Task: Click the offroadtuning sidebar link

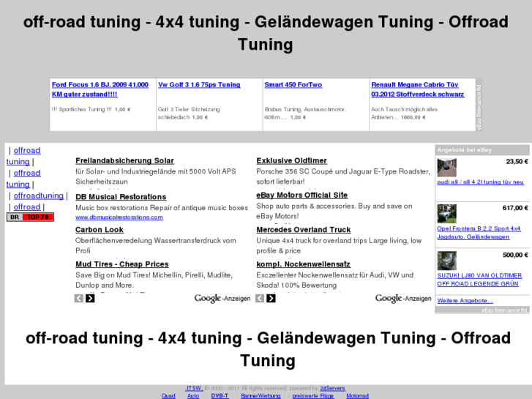Action: click(x=39, y=196)
